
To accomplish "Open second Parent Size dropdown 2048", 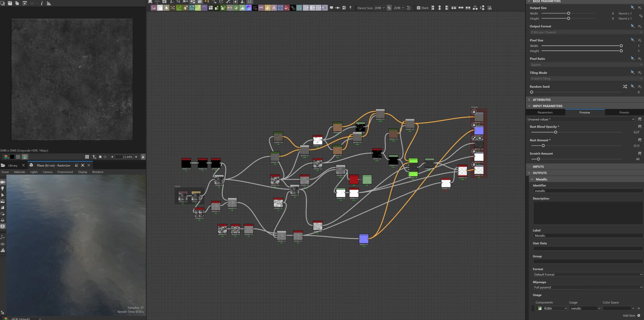I will pos(399,8).
